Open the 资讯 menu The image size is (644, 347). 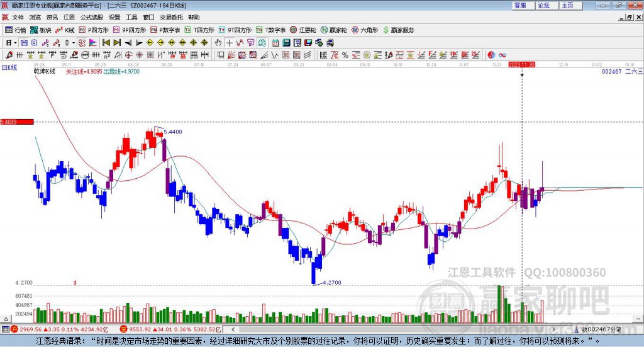point(52,17)
